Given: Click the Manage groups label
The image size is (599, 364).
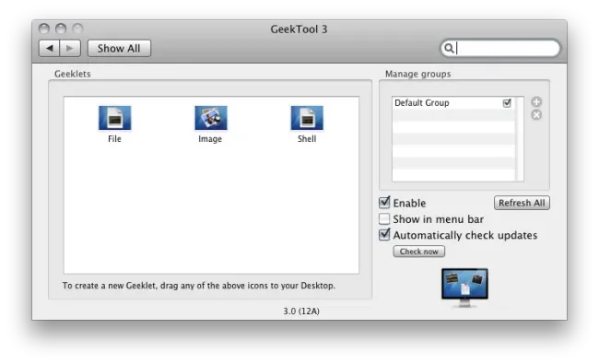Looking at the screenshot, I should click(x=418, y=74).
